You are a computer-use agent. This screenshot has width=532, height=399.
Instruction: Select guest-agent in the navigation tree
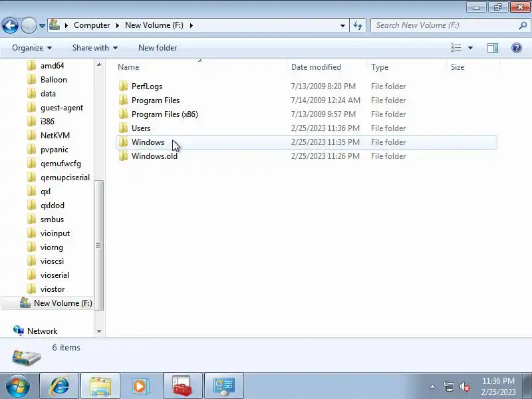pos(61,108)
